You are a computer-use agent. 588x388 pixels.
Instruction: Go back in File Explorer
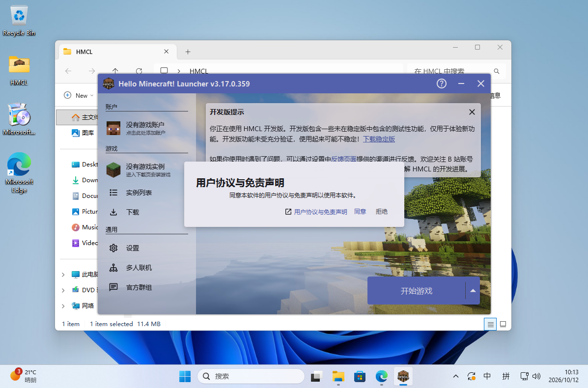[x=68, y=71]
